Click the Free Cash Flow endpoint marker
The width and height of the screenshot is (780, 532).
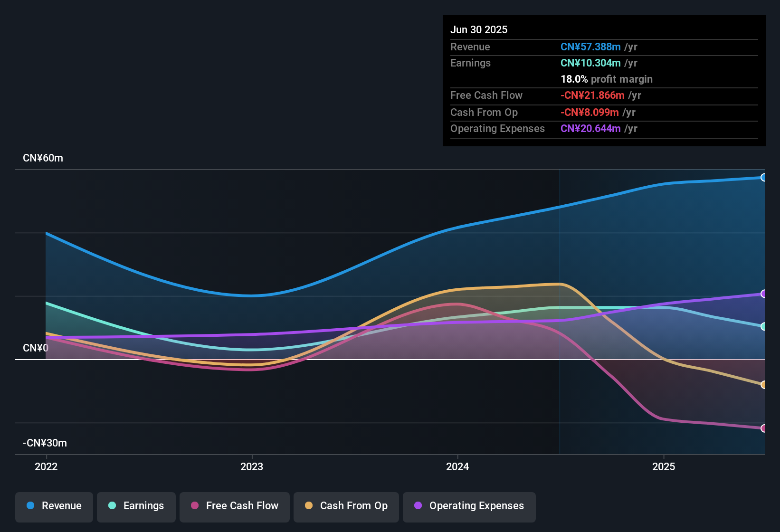(764, 428)
